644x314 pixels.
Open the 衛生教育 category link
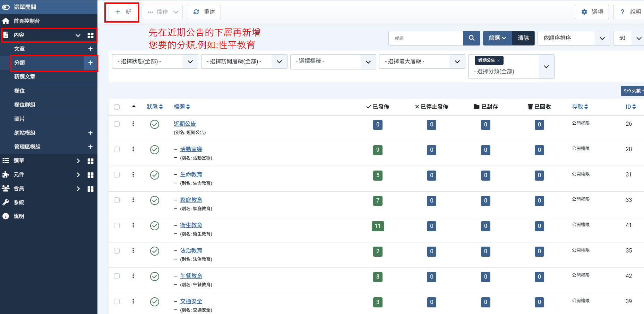[191, 225]
